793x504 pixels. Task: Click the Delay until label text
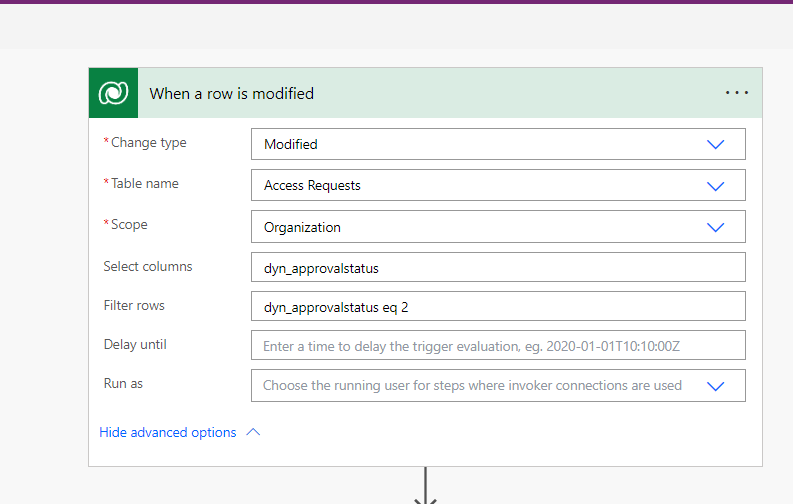(x=135, y=345)
